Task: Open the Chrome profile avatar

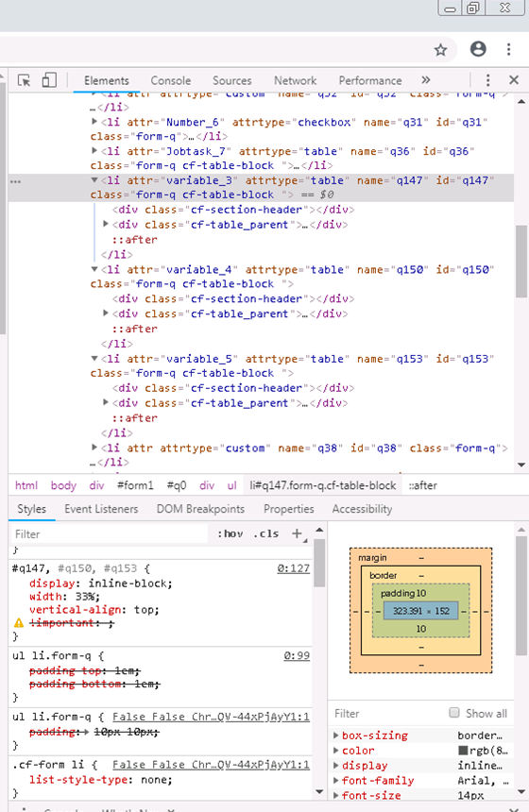Action: pos(478,49)
